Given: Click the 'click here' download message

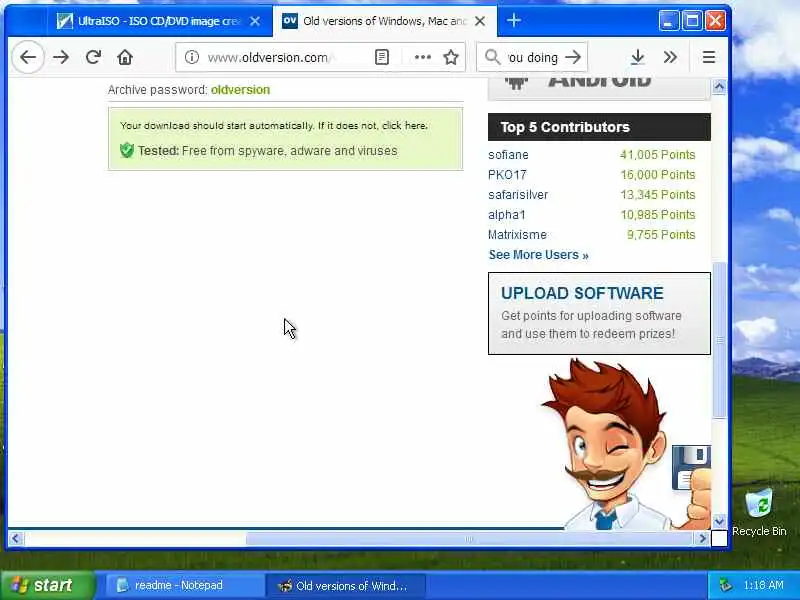Looking at the screenshot, I should click(x=405, y=126).
